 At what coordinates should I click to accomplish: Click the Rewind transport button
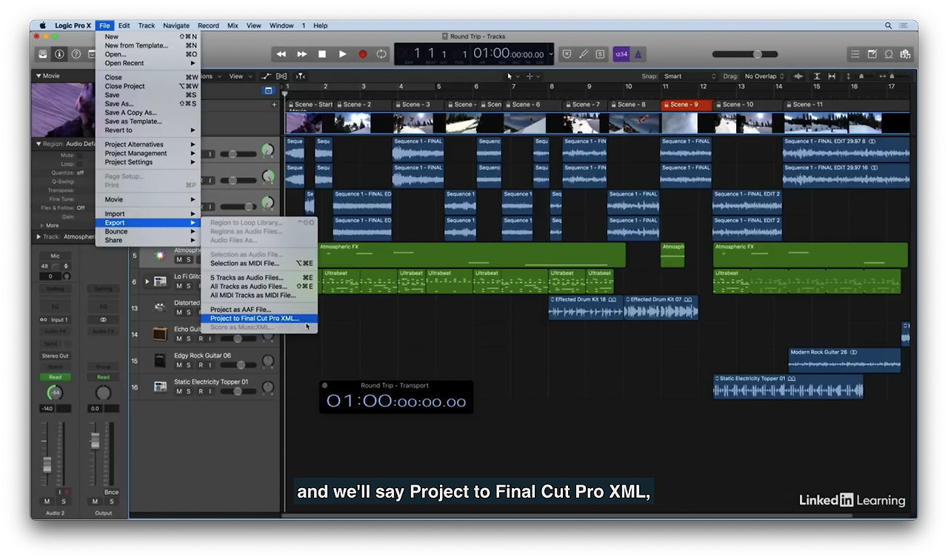coord(281,54)
